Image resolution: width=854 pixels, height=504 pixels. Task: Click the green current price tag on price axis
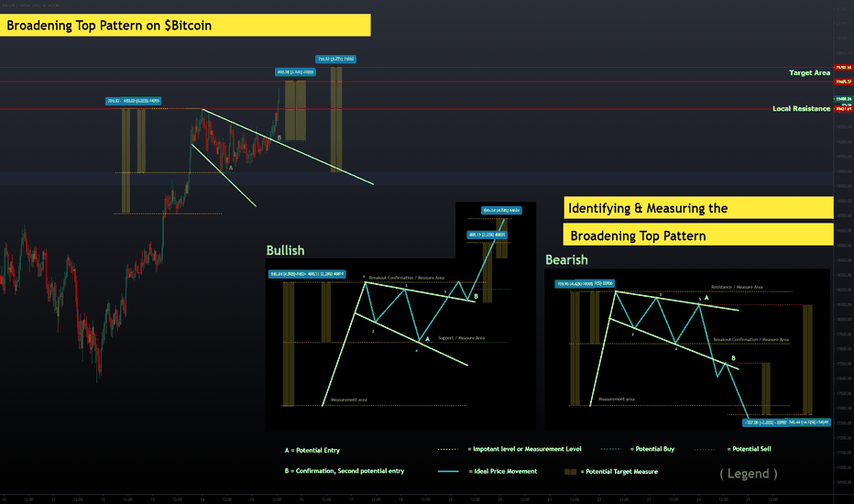[844, 99]
